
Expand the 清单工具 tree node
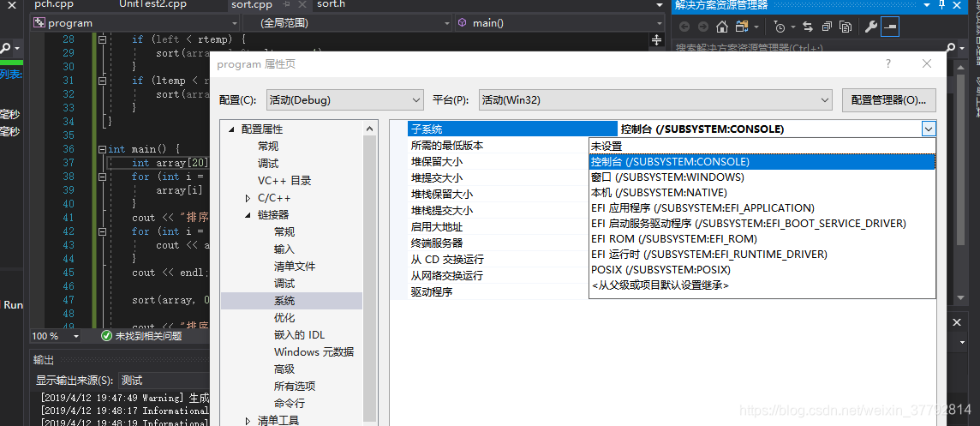tap(248, 420)
